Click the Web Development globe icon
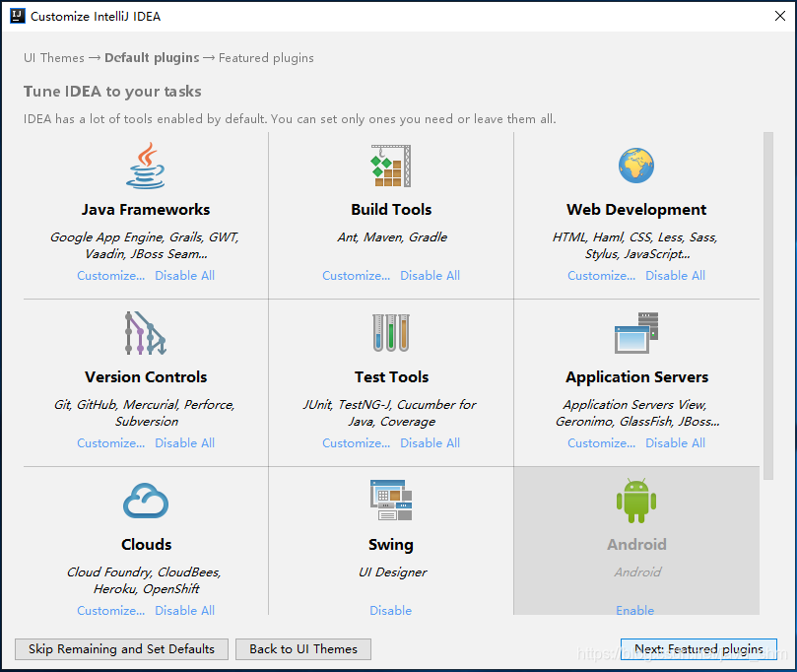The height and width of the screenshot is (672, 797). tap(635, 166)
